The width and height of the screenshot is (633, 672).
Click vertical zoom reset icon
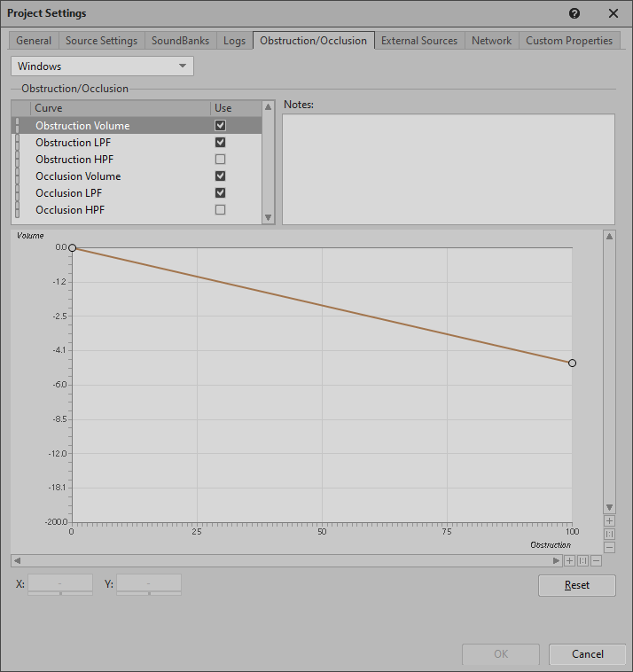coord(609,534)
